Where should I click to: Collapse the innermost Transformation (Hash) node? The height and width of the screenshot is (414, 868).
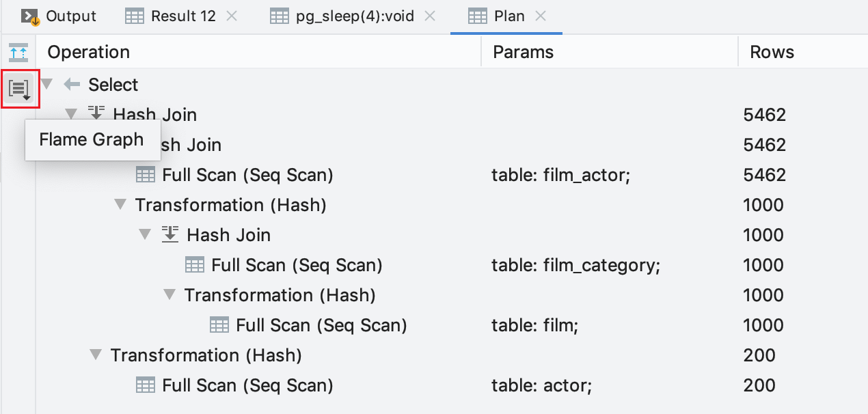pos(169,295)
